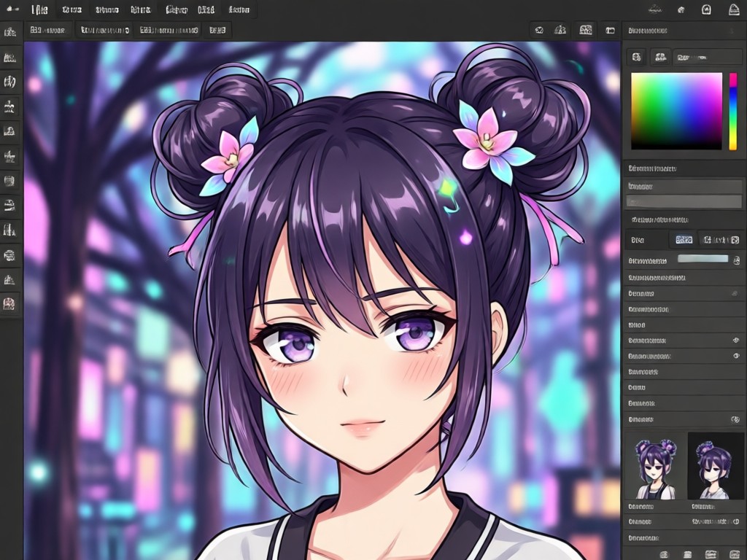Open the left character thumbnail with two buns
The height and width of the screenshot is (560, 747).
[656, 466]
